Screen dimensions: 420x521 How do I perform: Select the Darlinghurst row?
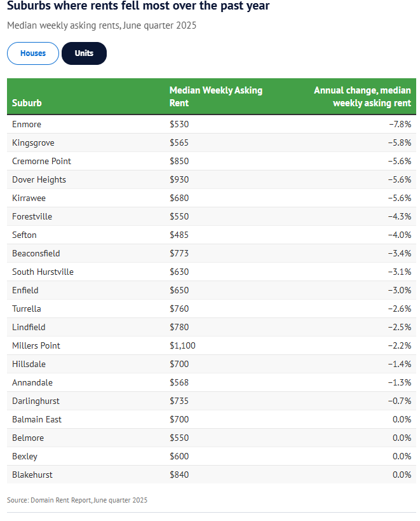(x=36, y=401)
